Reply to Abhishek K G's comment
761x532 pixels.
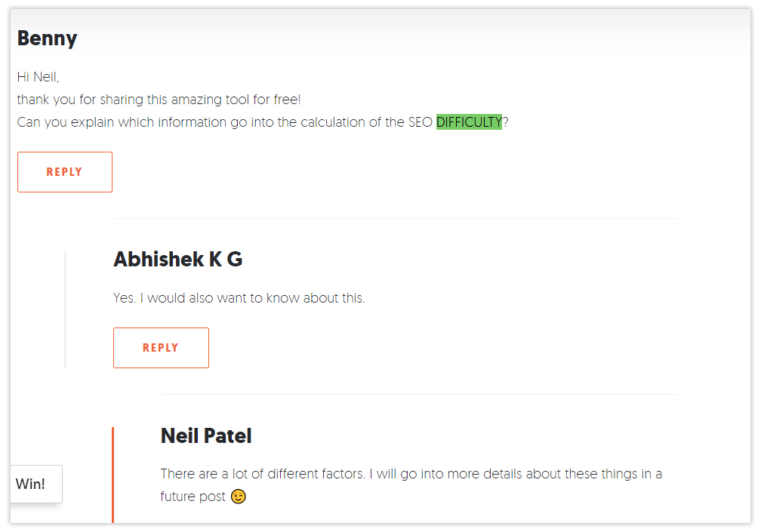(161, 347)
